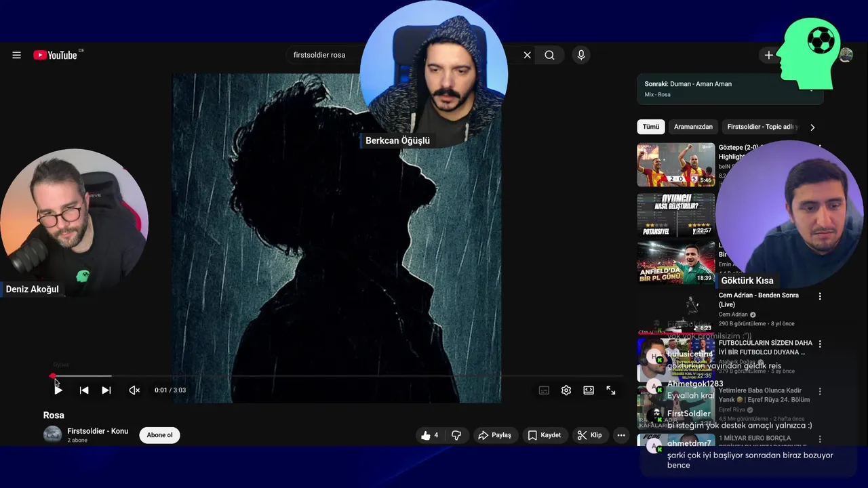The height and width of the screenshot is (488, 868).
Task: Show more filter chips with right arrow
Action: [812, 127]
